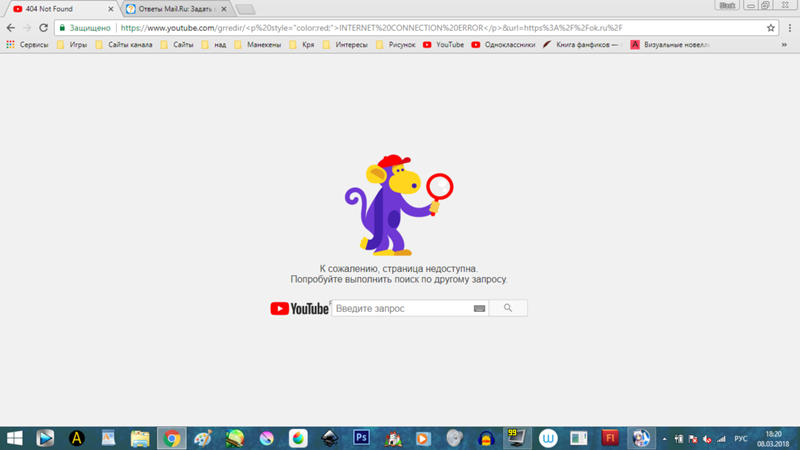Screen dimensions: 800x450
Task: Open the Книга фанфиков bookmark
Action: 582,45
